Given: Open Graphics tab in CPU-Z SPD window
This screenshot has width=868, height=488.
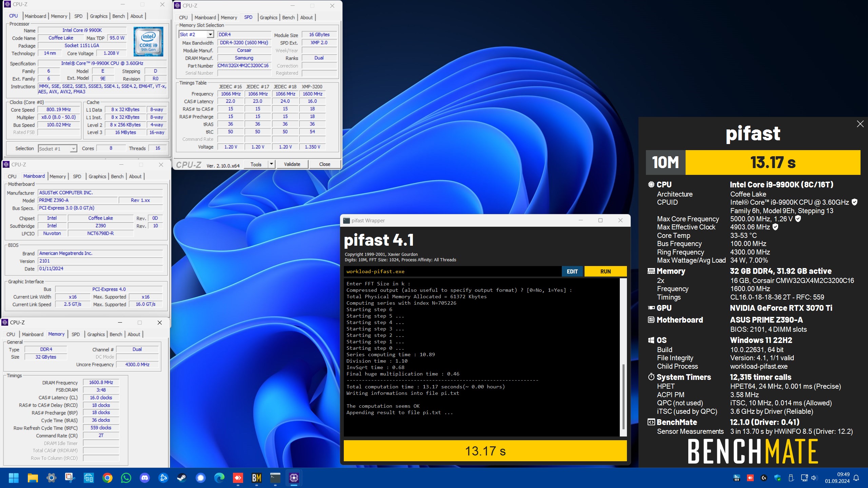Looking at the screenshot, I should coord(269,18).
